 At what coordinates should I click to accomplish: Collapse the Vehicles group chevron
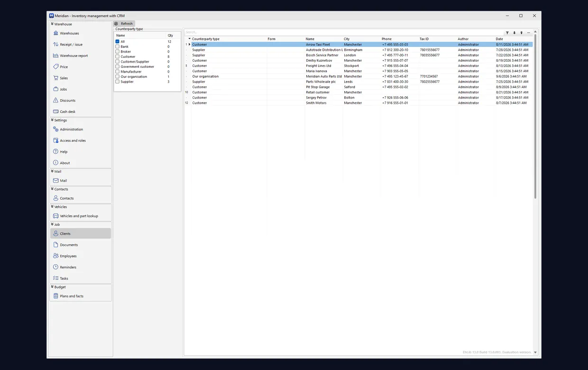(52, 207)
